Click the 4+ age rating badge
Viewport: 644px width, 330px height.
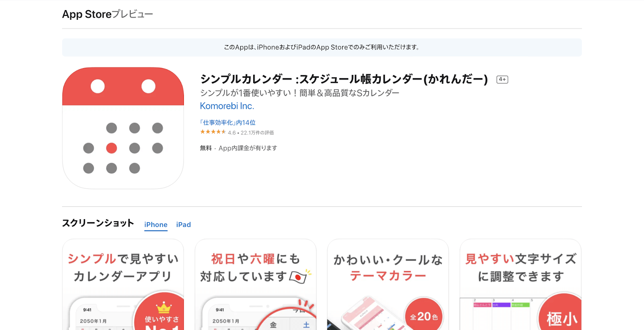tap(502, 79)
